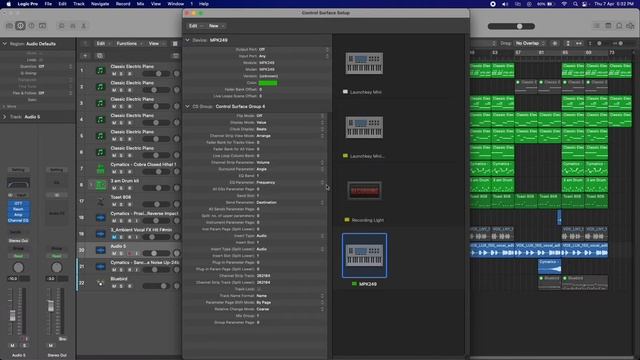Open the Logic Pro application menu
This screenshot has width=640, height=360.
pyautogui.click(x=28, y=4)
